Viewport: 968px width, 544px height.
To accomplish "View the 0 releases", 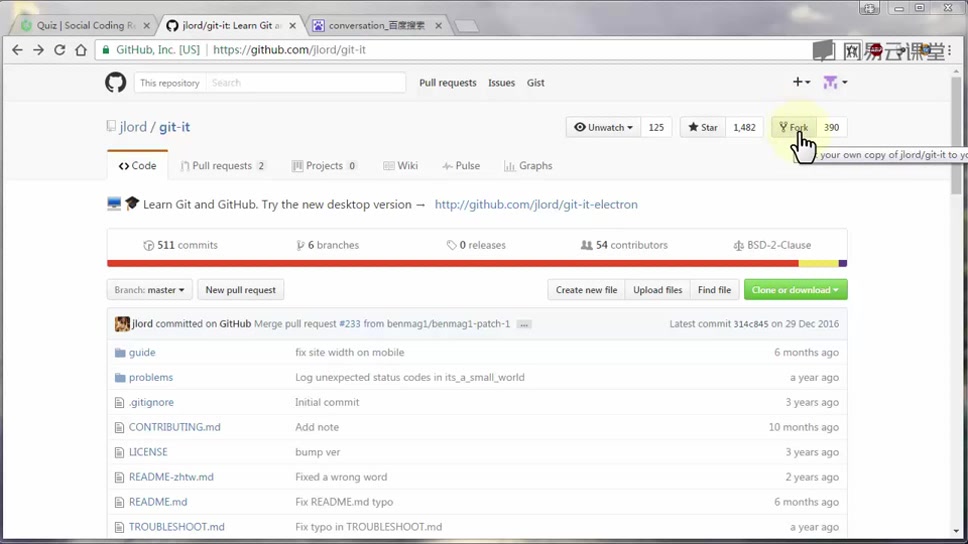I will pyautogui.click(x=476, y=245).
